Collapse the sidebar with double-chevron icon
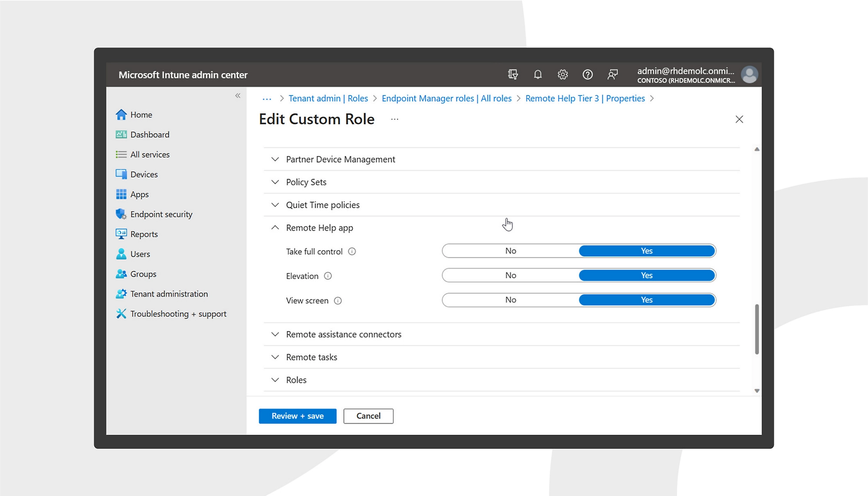868x496 pixels. pos(238,95)
